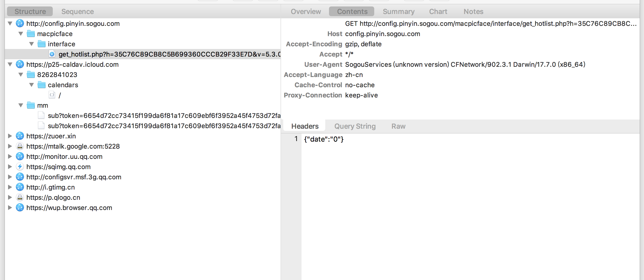Click globe icon for i.gtimg.cn
This screenshot has width=644, height=280.
coord(20,187)
